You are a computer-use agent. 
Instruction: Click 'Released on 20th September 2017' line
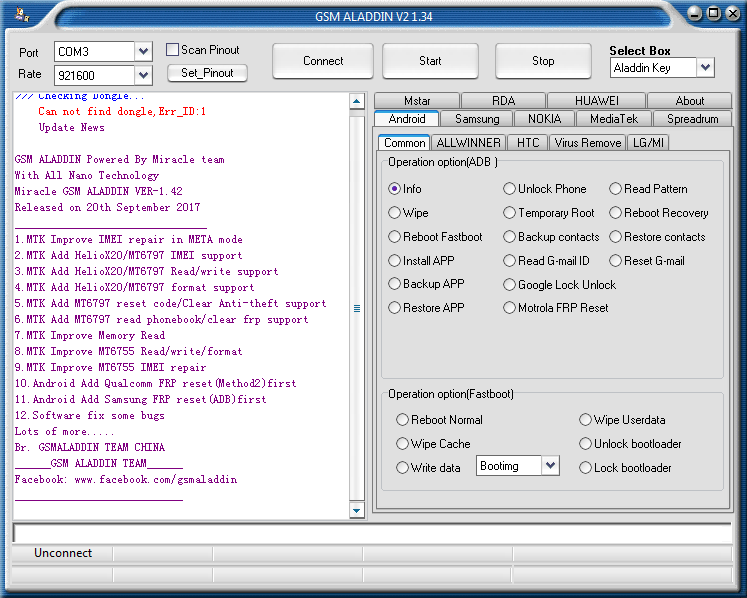tap(107, 207)
